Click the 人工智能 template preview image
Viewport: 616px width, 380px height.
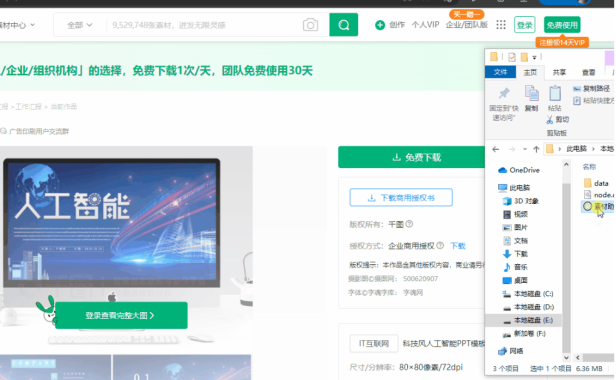pyautogui.click(x=112, y=222)
